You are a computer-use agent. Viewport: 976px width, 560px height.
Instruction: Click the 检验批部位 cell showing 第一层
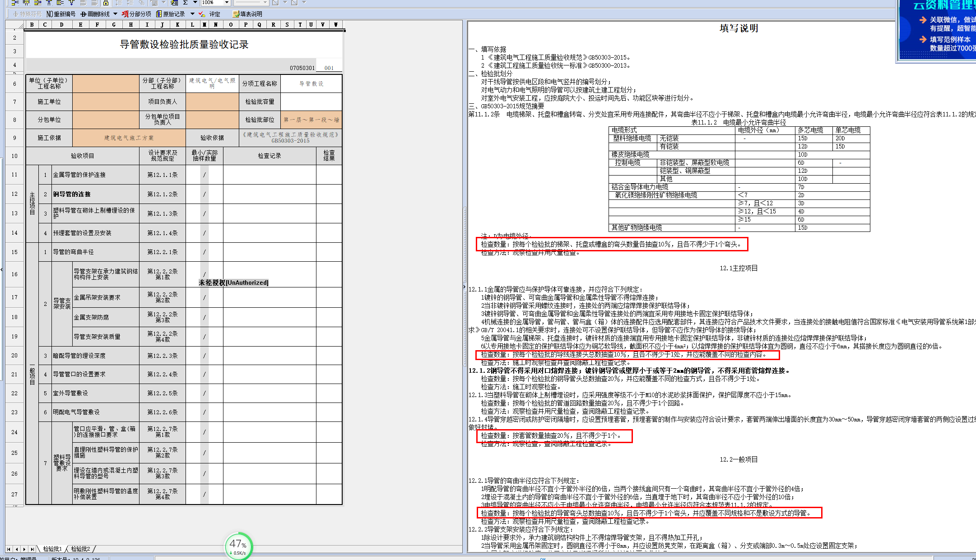click(x=311, y=120)
